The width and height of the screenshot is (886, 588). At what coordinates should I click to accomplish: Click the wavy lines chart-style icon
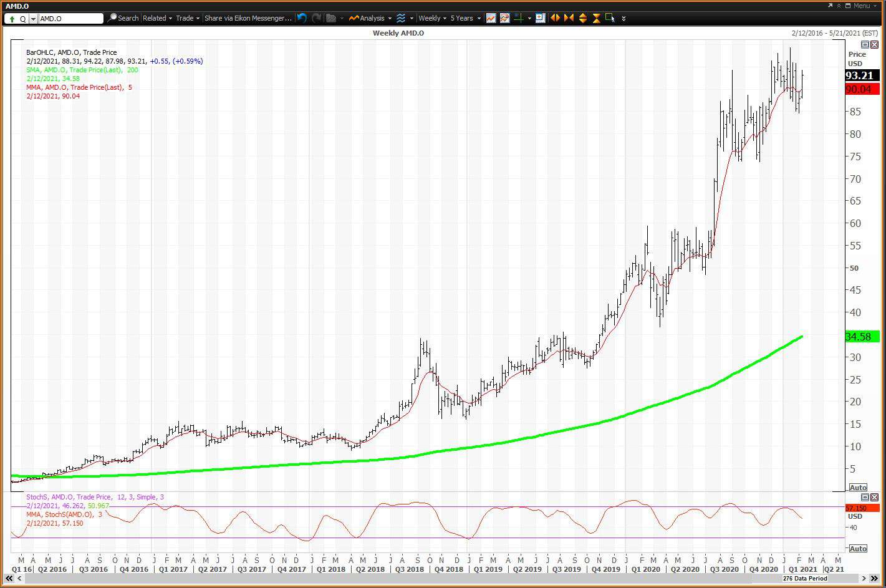(x=401, y=18)
